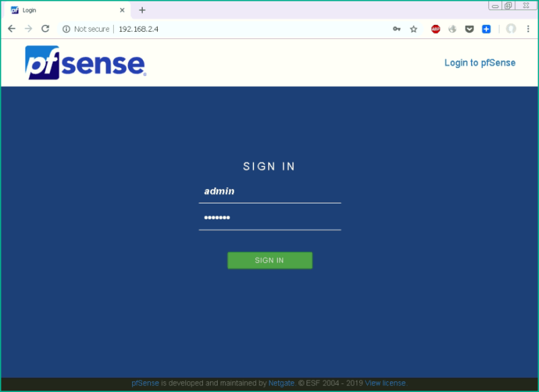
Task: Bookmark this page with the star icon
Action: [414, 29]
